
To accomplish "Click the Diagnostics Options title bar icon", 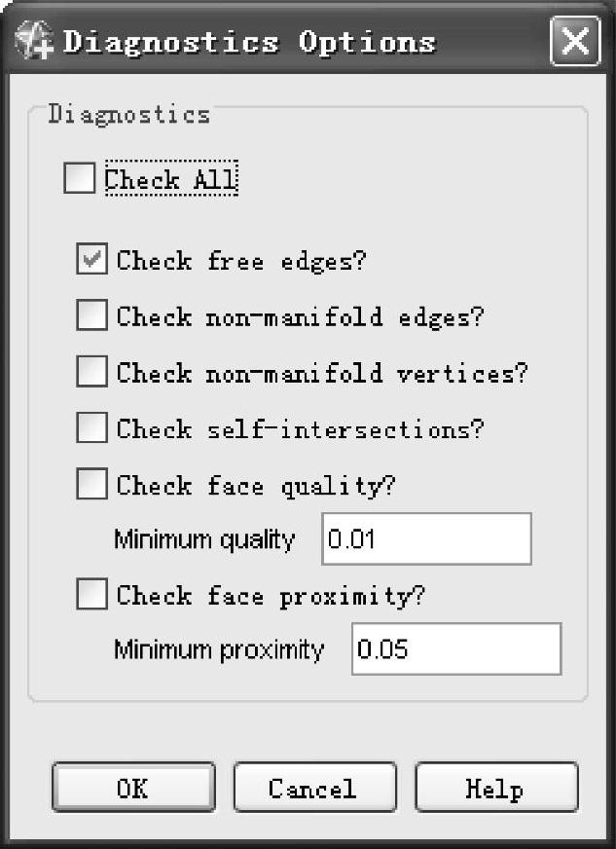I will 33,40.
